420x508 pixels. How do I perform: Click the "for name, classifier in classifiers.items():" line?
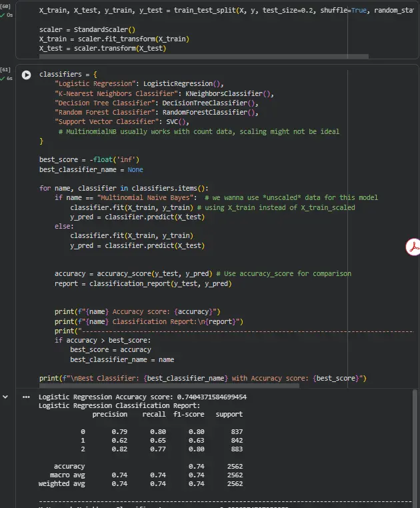[x=124, y=188]
